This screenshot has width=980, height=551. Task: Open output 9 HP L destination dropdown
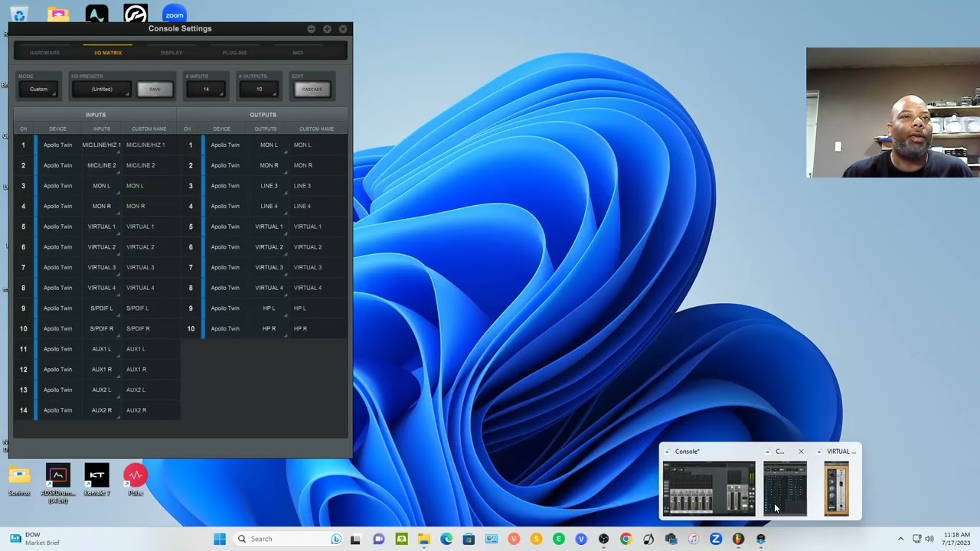[x=269, y=308]
